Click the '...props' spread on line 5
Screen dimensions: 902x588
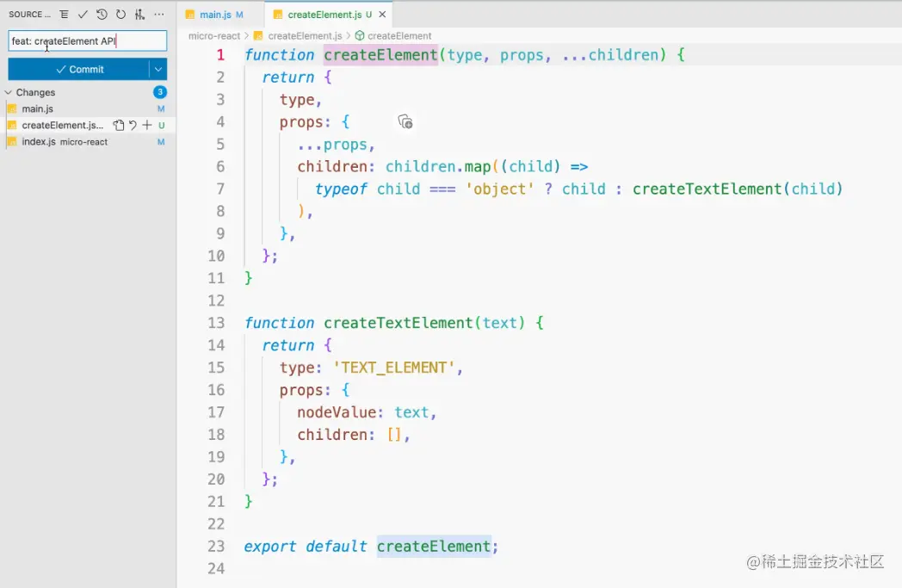332,145
